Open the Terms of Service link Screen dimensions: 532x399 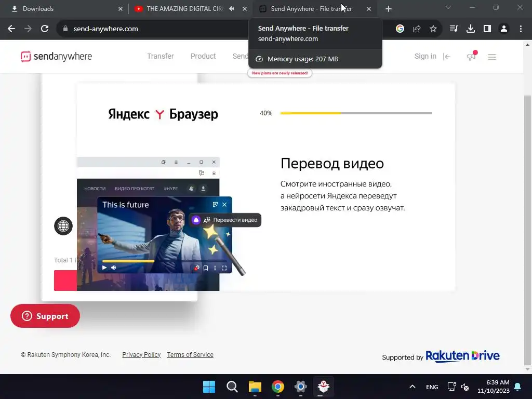coord(190,354)
